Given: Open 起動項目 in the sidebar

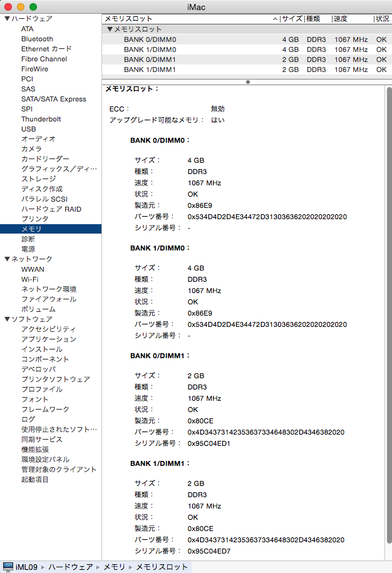Looking at the screenshot, I should (x=34, y=480).
